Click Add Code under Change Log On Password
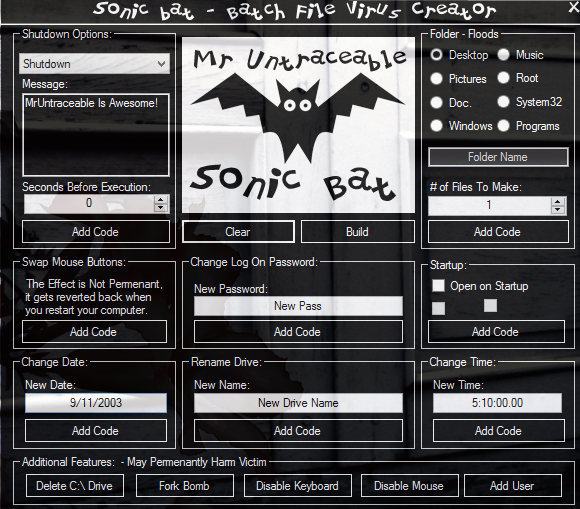Screen dimensions: 580x509 coord(298,332)
